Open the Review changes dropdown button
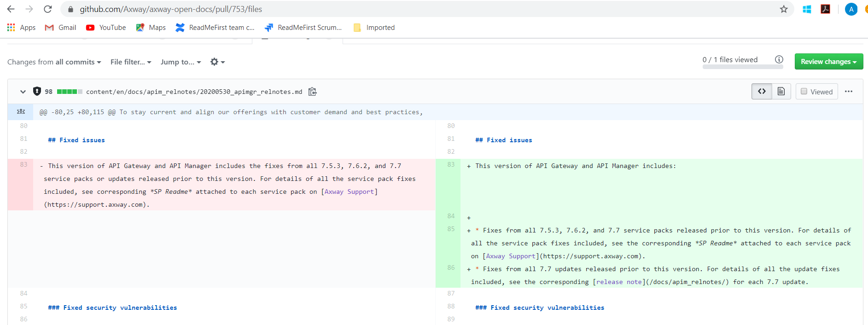Image resolution: width=868 pixels, height=325 pixels. pos(829,62)
